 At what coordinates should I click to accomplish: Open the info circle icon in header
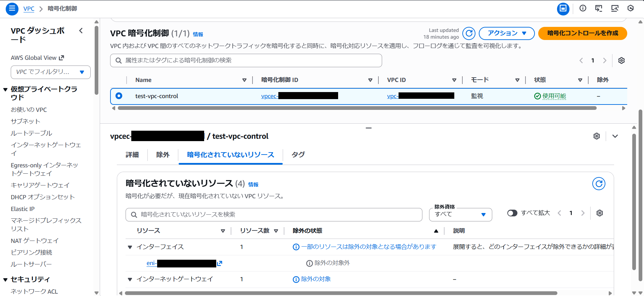coord(583,8)
